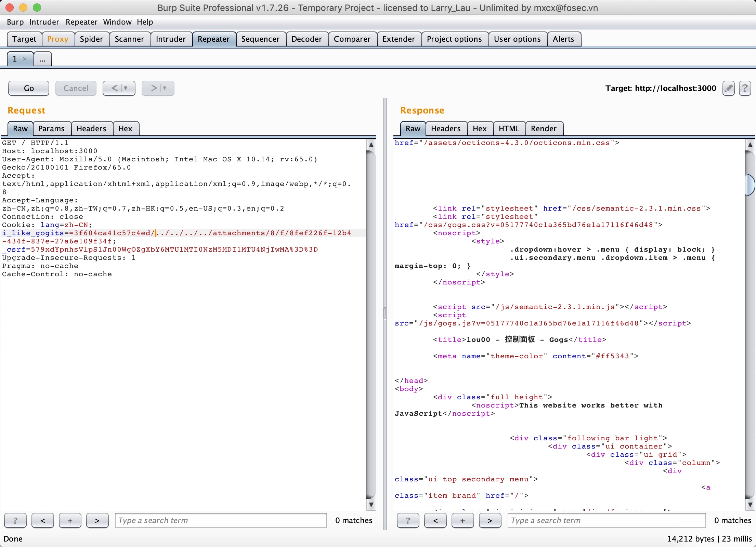Click the Target: http://localhost:3000 label

[661, 88]
